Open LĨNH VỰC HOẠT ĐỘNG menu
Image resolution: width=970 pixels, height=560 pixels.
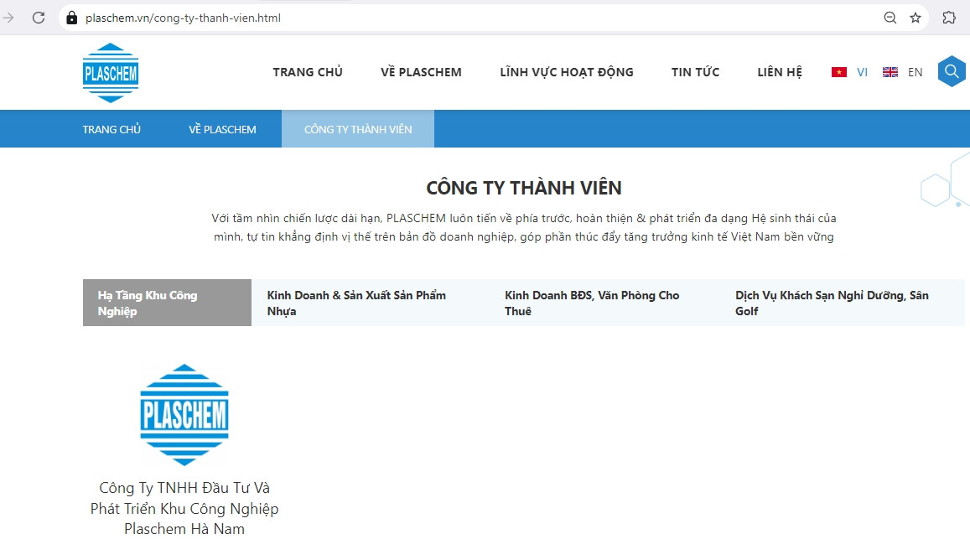pyautogui.click(x=567, y=72)
